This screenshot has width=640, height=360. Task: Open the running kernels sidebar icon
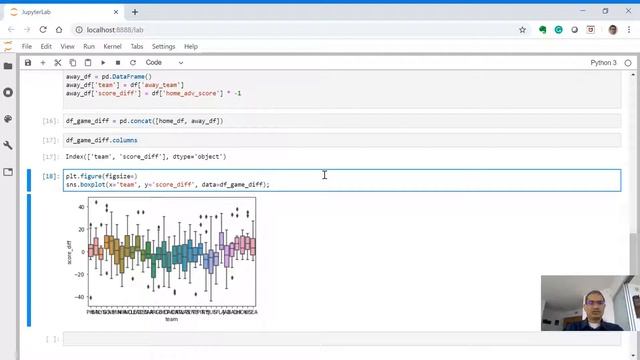pyautogui.click(x=8, y=92)
